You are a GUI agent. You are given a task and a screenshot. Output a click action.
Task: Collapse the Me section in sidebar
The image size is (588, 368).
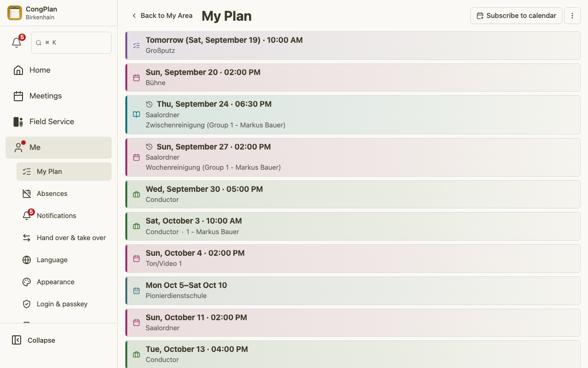[59, 148]
